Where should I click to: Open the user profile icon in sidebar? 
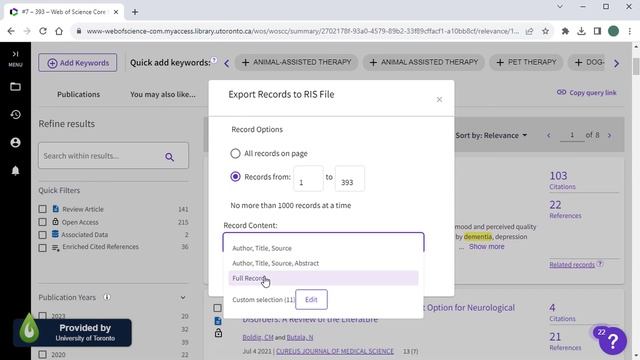point(15,142)
